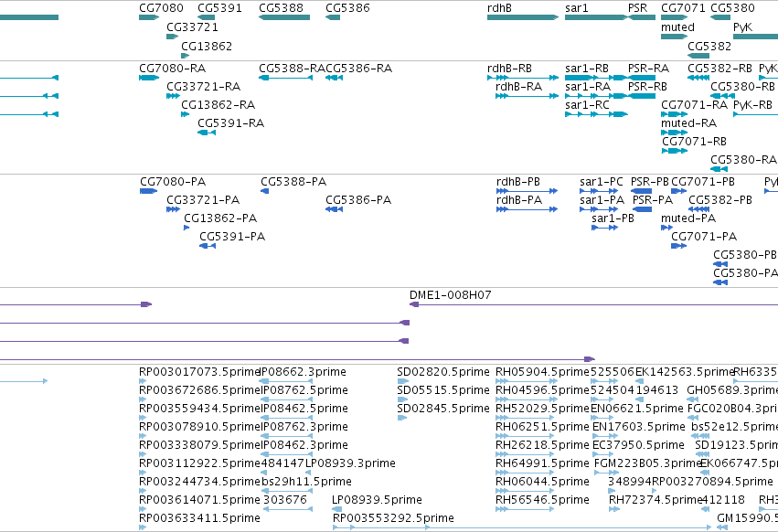Click the CG5391-PA protein label
The height and width of the screenshot is (532, 778).
click(232, 236)
